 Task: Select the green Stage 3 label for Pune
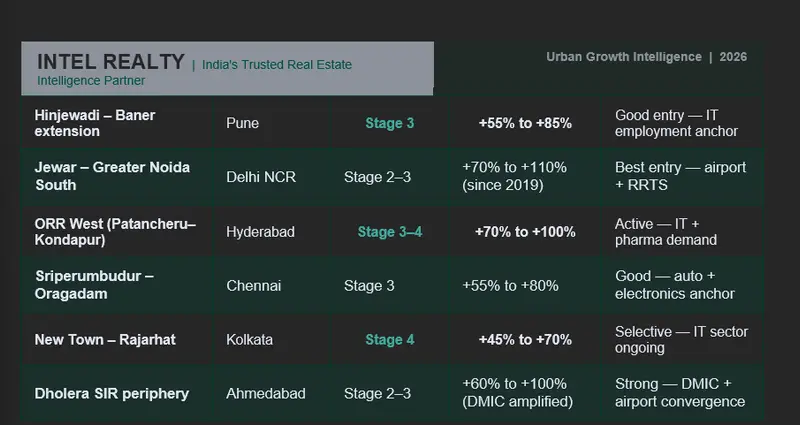tap(390, 123)
